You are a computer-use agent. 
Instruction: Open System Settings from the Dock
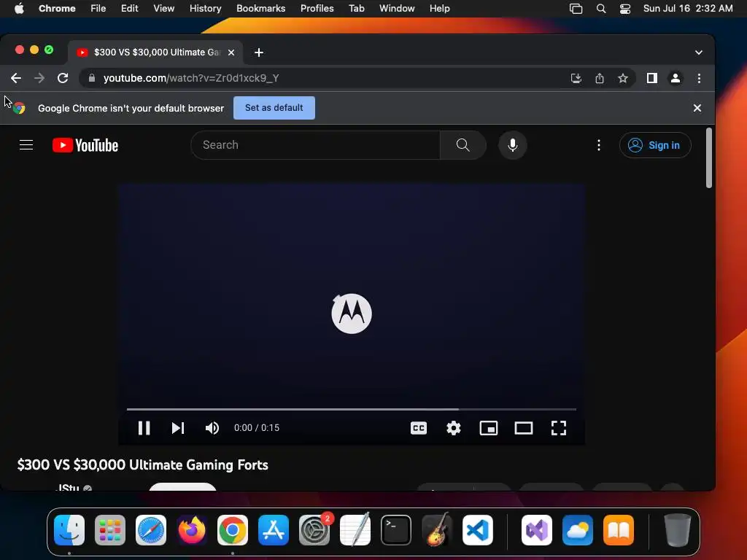(314, 530)
